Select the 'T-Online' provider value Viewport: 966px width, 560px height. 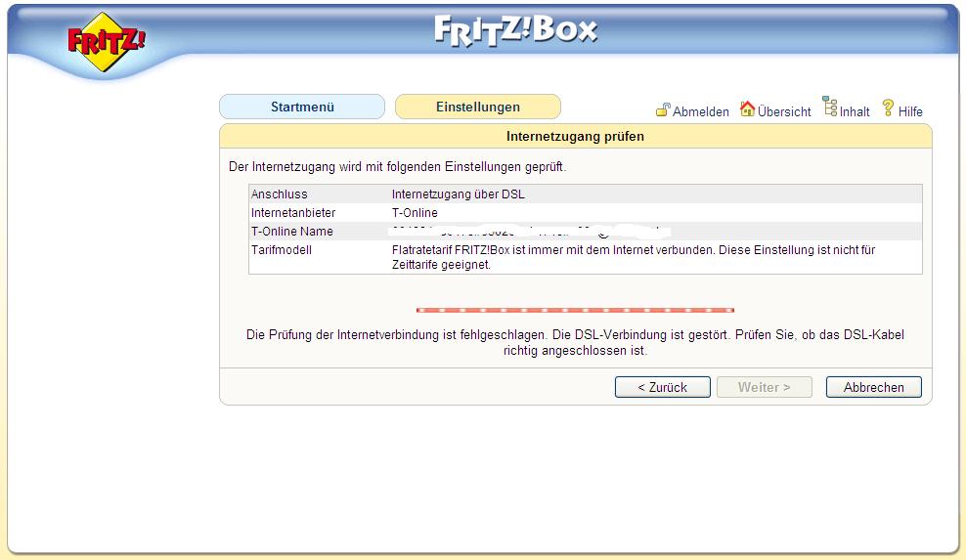click(415, 212)
